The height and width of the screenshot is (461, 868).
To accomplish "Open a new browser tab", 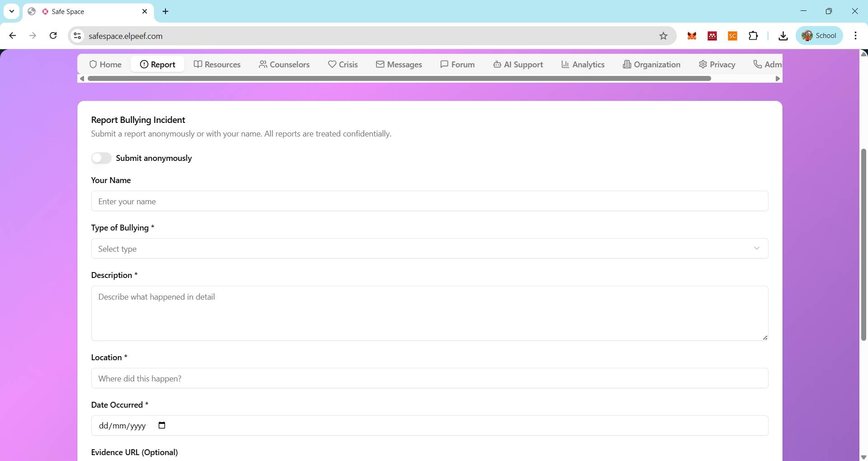I will 165,11.
